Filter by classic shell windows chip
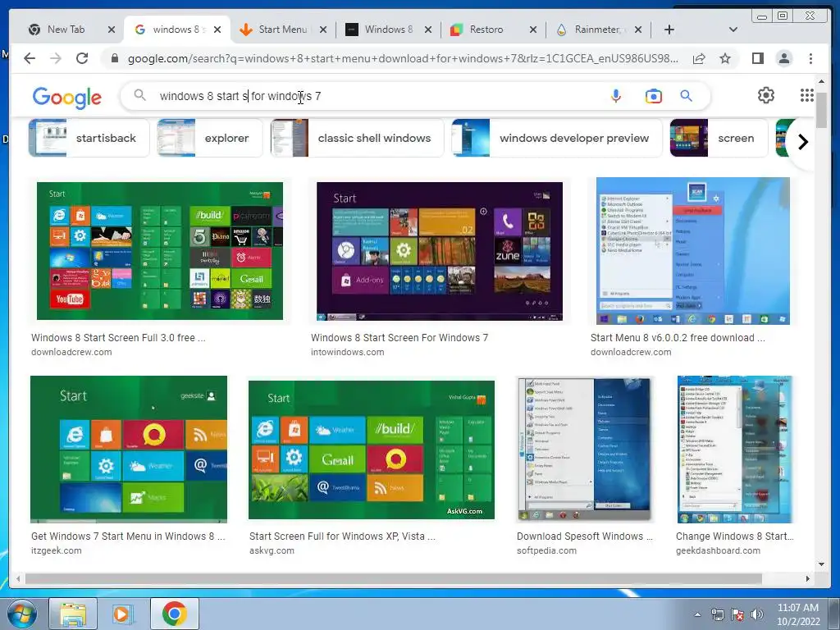This screenshot has width=840, height=630. [358, 138]
